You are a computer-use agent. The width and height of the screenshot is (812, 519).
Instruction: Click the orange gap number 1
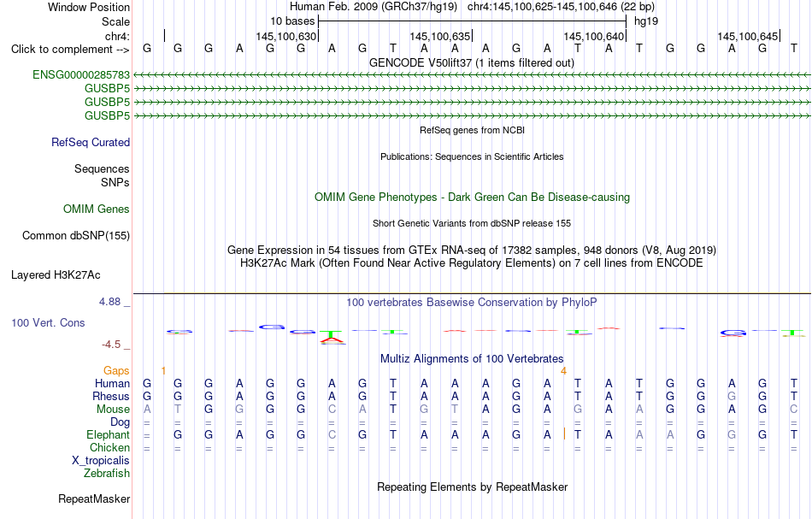click(163, 371)
